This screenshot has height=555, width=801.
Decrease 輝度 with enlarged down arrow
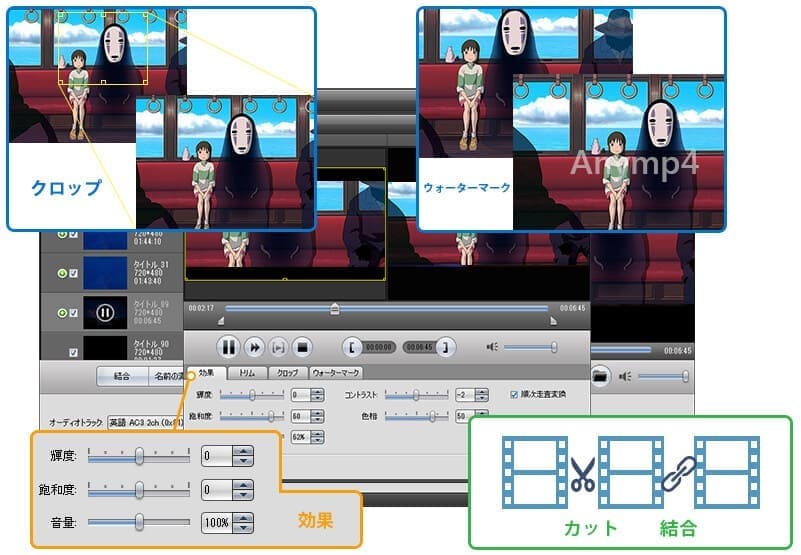pyautogui.click(x=243, y=461)
